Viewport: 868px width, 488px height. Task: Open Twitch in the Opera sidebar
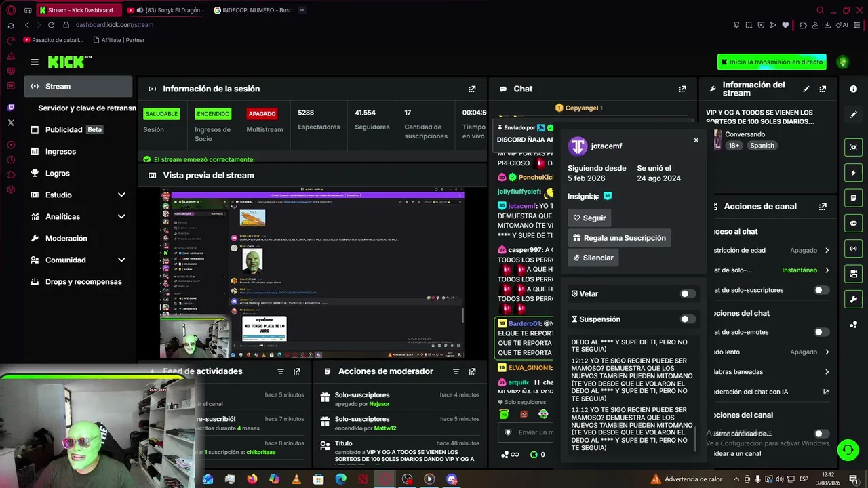(x=11, y=108)
